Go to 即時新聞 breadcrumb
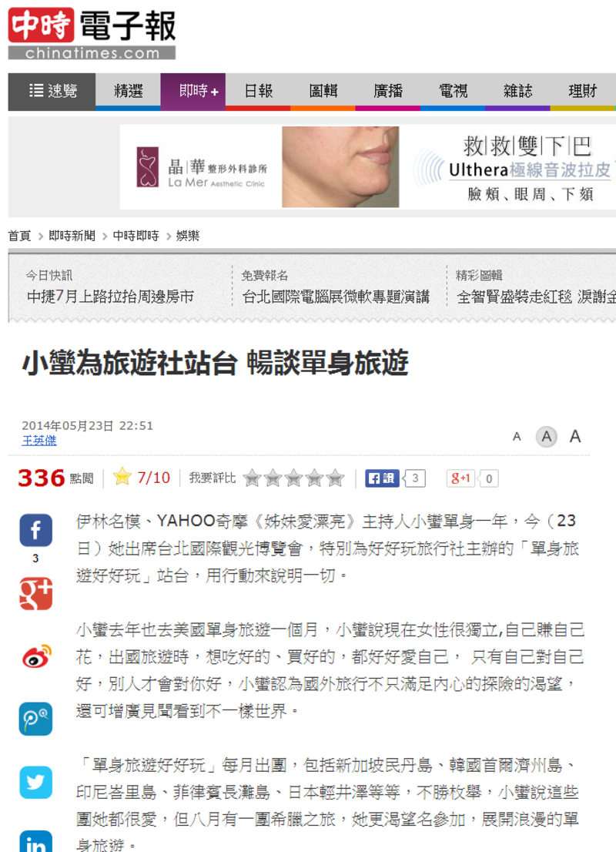616x852 pixels. click(x=72, y=236)
